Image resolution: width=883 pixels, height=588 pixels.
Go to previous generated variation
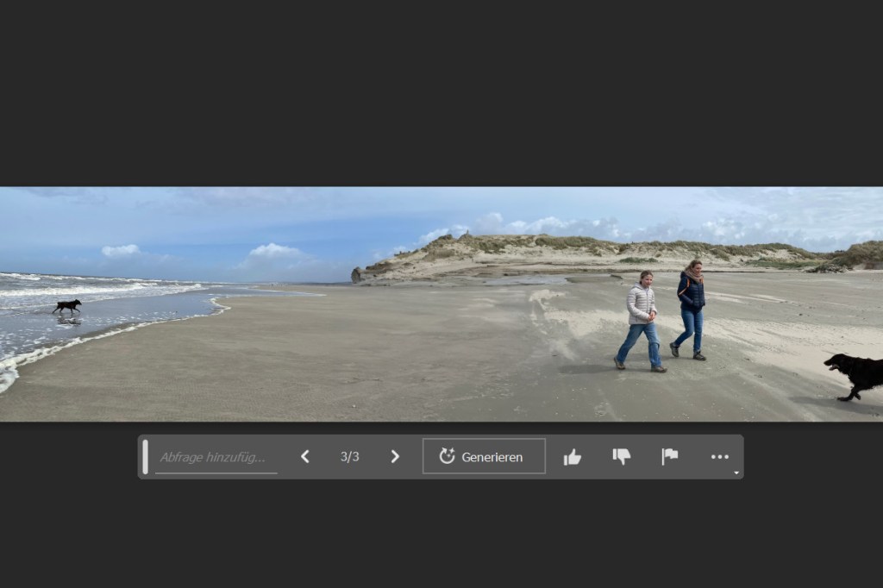tap(305, 457)
